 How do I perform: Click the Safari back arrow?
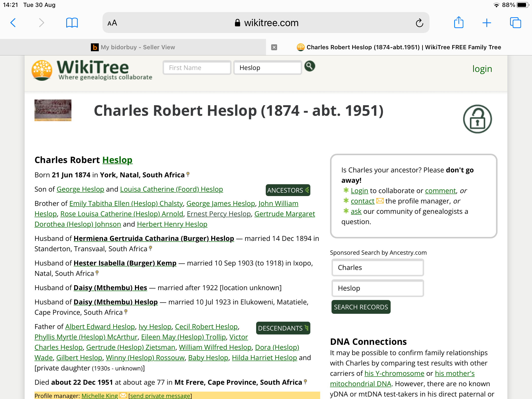point(13,23)
